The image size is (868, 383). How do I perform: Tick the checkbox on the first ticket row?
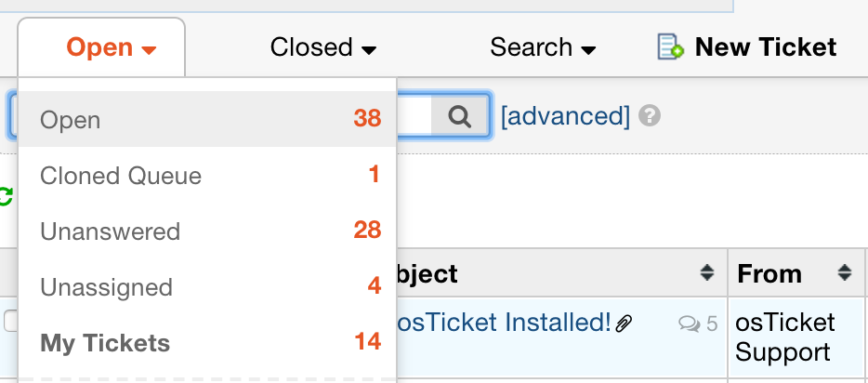point(10,321)
